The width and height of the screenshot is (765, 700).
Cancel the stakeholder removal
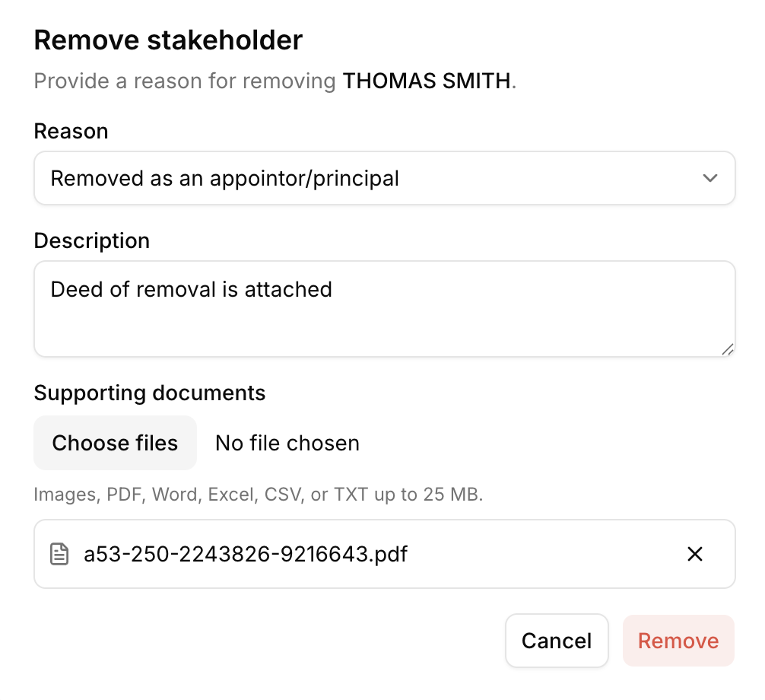pos(557,641)
